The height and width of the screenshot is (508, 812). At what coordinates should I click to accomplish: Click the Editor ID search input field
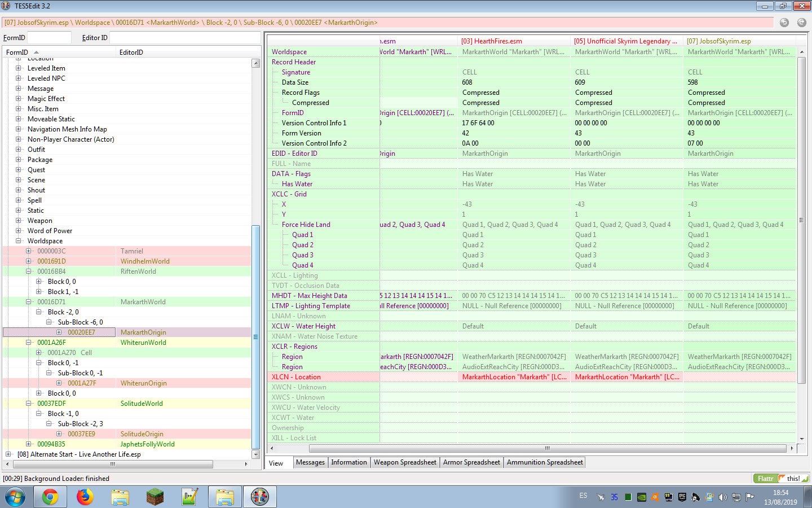click(185, 38)
